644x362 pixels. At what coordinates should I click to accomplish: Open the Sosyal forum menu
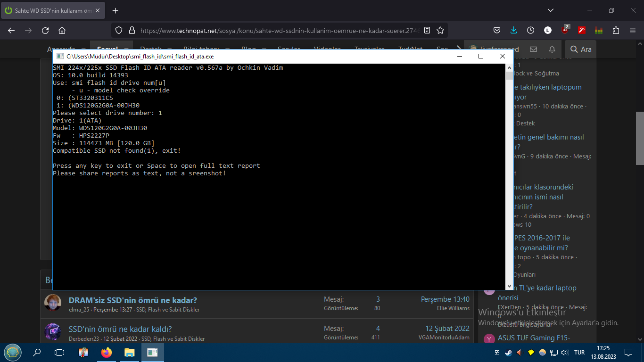107,49
